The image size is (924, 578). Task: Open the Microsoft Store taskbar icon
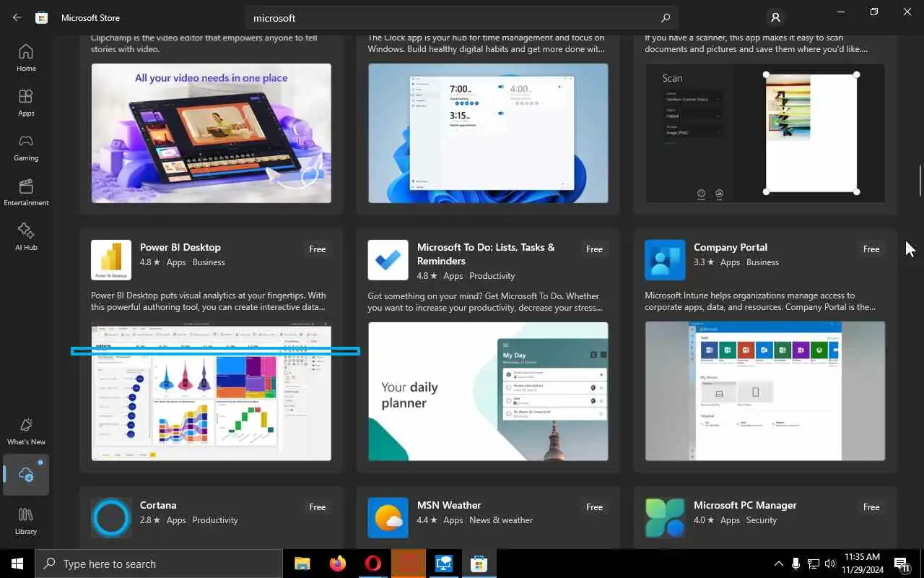[479, 564]
